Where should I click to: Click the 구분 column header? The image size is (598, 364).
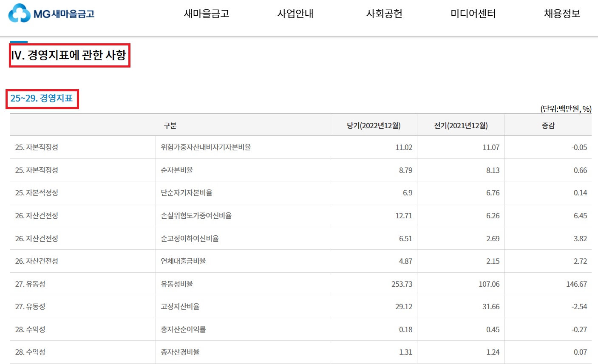[170, 124]
